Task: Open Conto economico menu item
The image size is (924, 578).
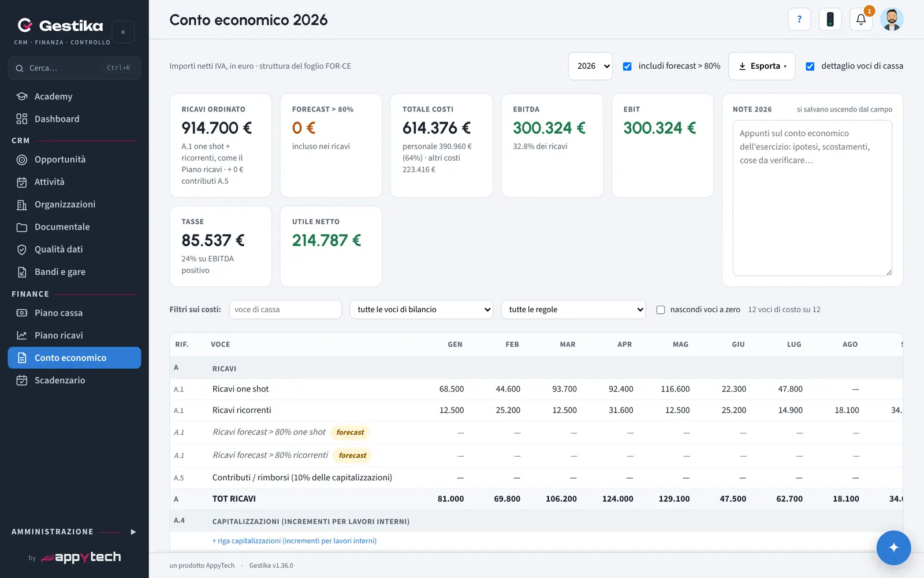Action: (x=74, y=358)
